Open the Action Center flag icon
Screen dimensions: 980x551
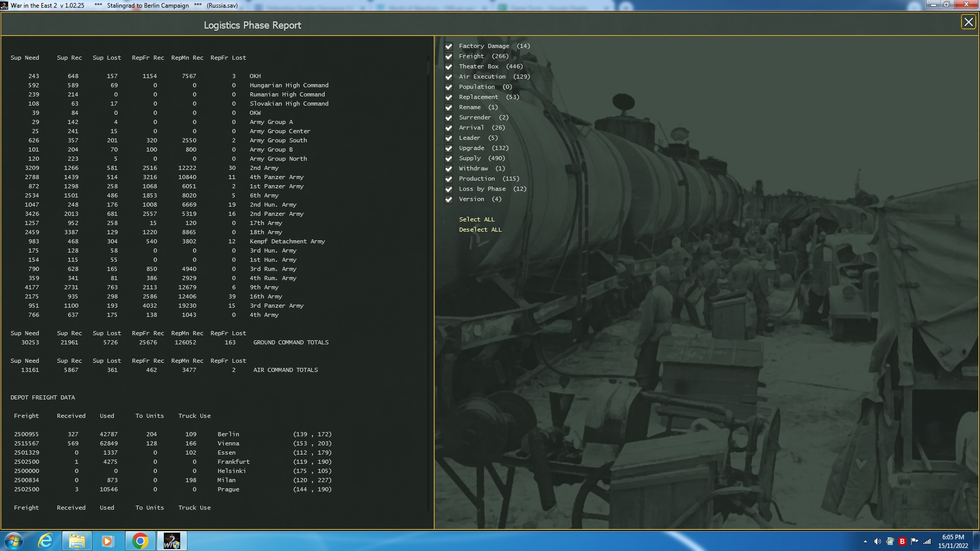click(x=915, y=540)
